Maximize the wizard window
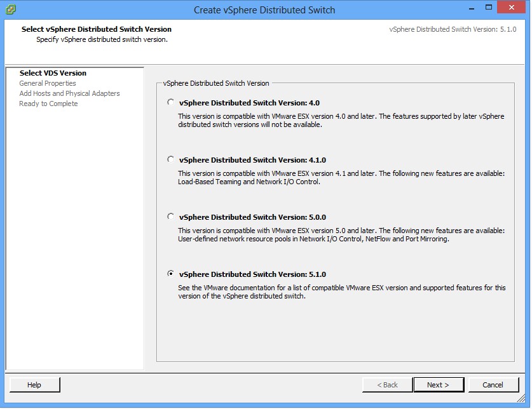This screenshot has width=532, height=409. [489, 9]
